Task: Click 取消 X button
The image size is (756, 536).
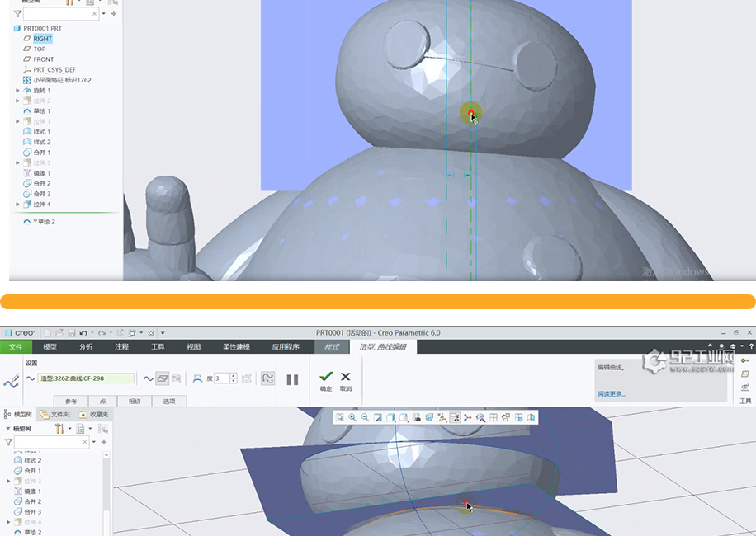Action: click(346, 381)
